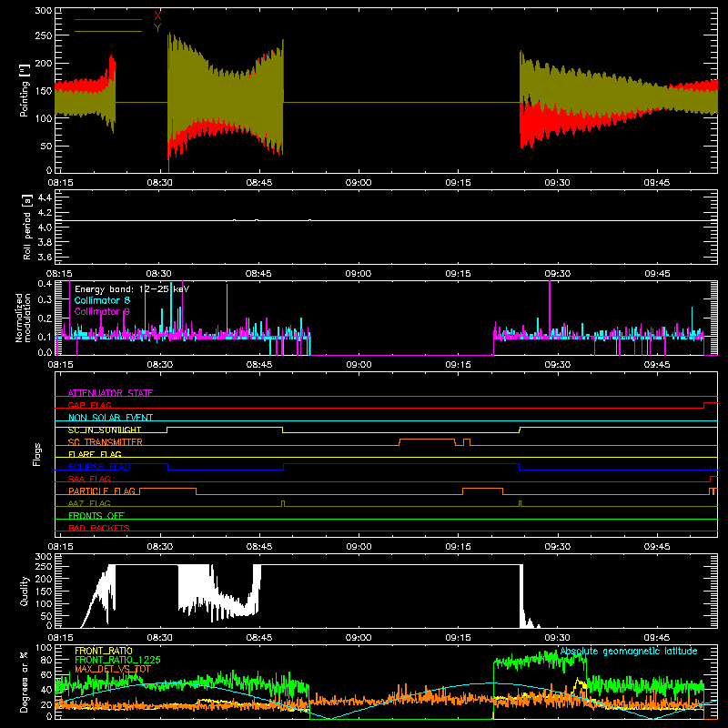Click the Roll period [s] axis title
The height and width of the screenshot is (728, 728).
(x=27, y=227)
